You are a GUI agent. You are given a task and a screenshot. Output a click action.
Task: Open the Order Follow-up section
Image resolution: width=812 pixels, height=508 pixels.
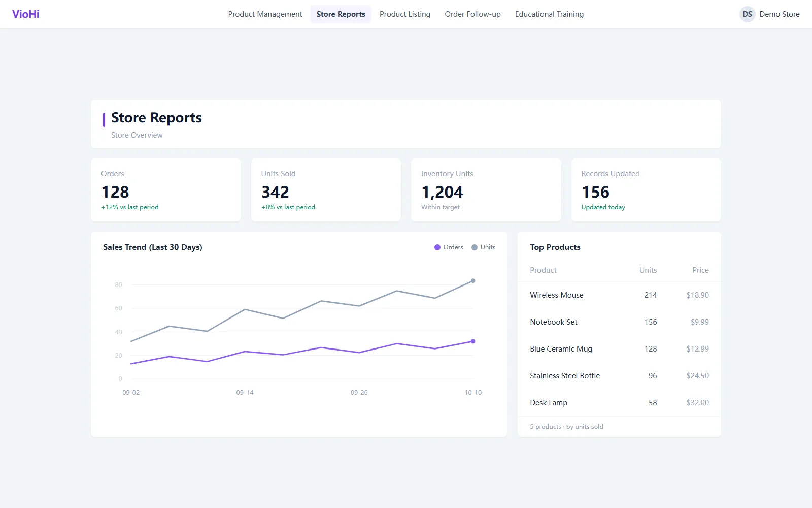click(472, 14)
